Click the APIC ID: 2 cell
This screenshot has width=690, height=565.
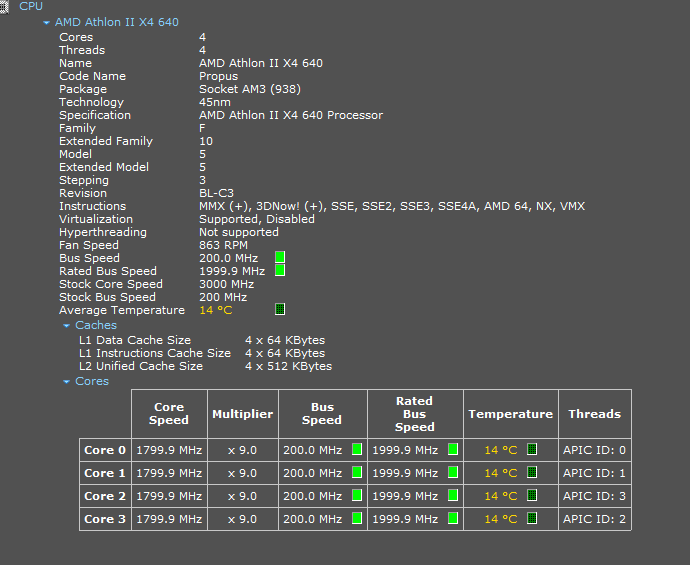[595, 519]
